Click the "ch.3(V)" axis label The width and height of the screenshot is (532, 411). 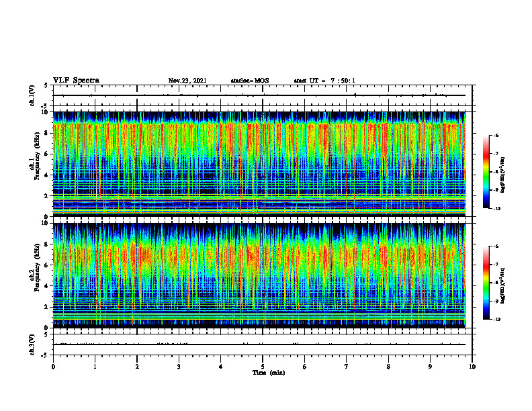point(32,345)
